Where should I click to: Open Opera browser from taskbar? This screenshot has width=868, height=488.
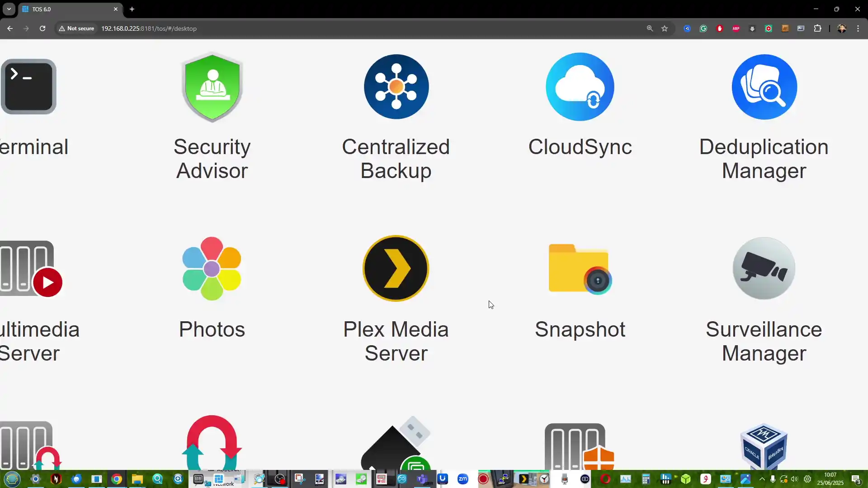pos(605,479)
